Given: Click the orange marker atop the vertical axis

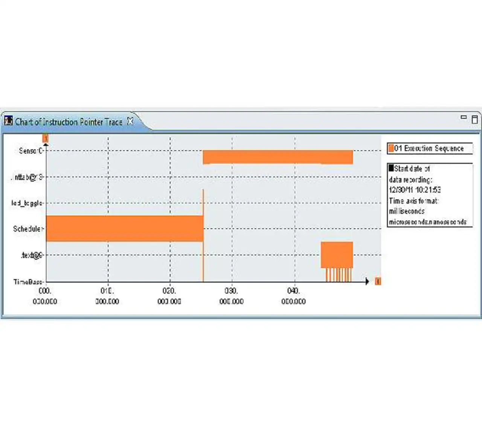Looking at the screenshot, I should click(x=46, y=139).
